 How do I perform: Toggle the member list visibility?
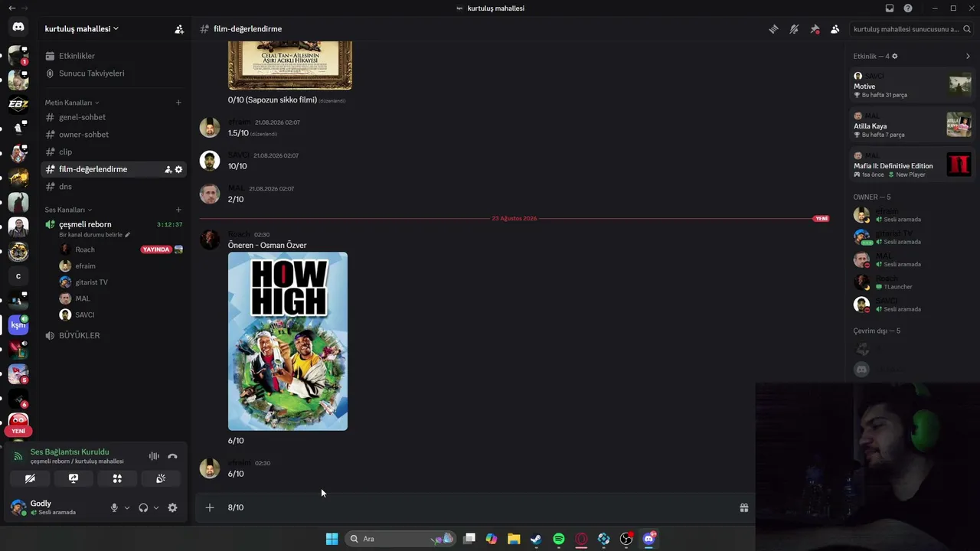pos(835,29)
